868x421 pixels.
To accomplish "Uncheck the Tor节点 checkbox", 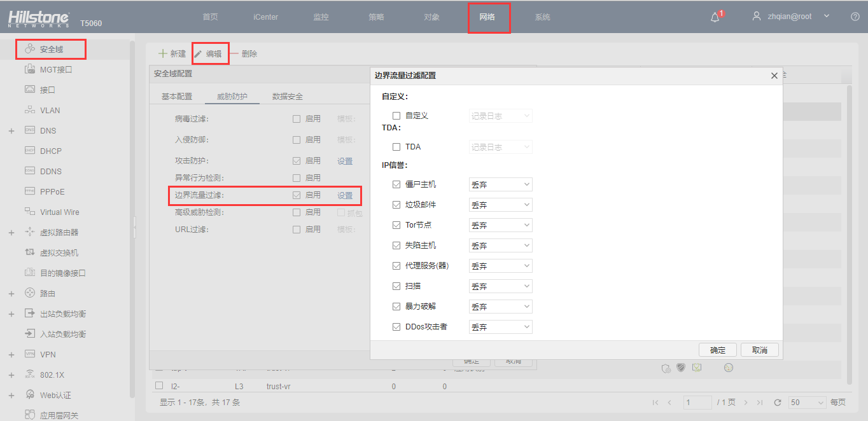I will (396, 225).
